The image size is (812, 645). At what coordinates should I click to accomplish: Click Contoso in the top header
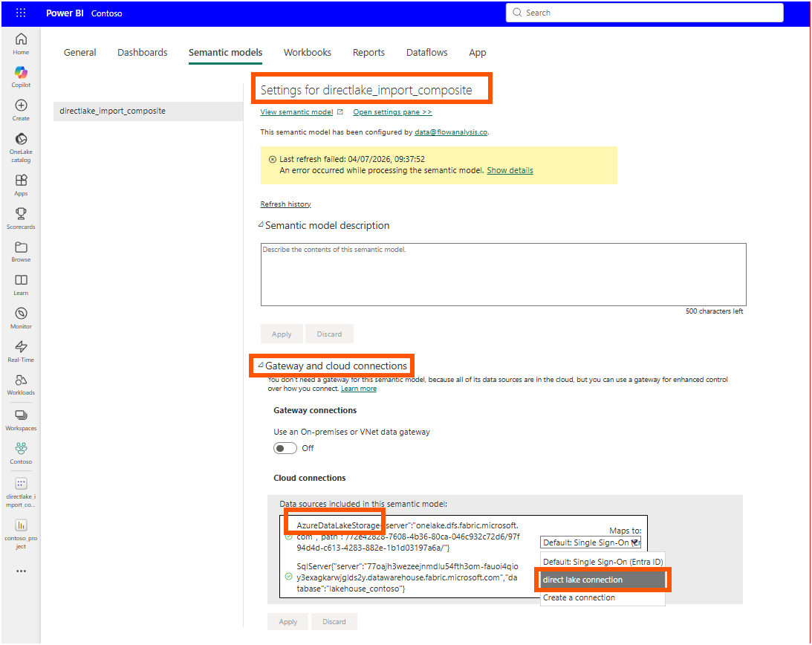click(107, 13)
